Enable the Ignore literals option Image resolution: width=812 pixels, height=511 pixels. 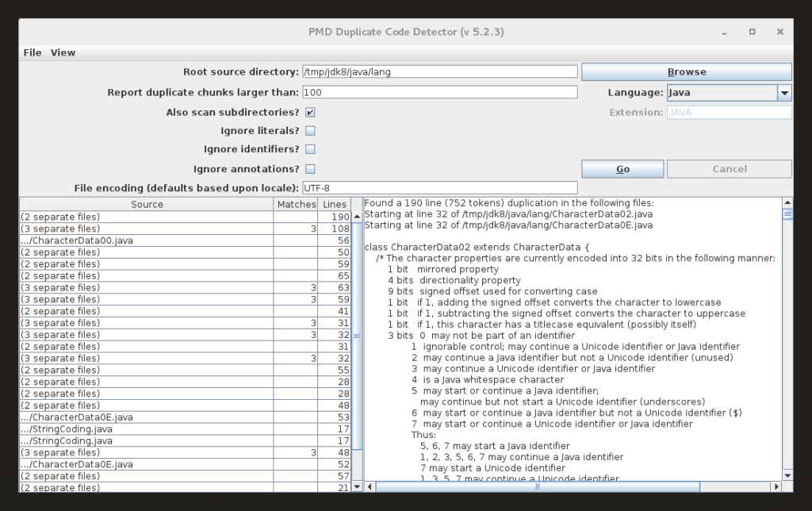(x=310, y=130)
